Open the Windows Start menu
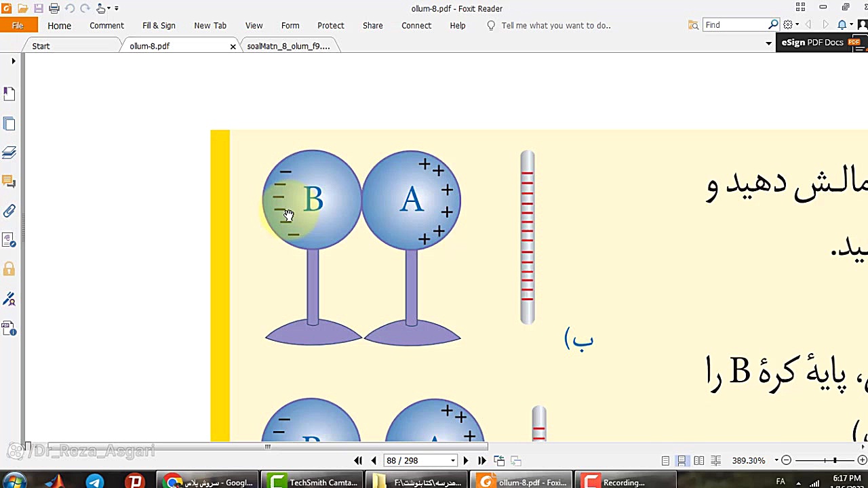The width and height of the screenshot is (868, 488). (x=14, y=482)
